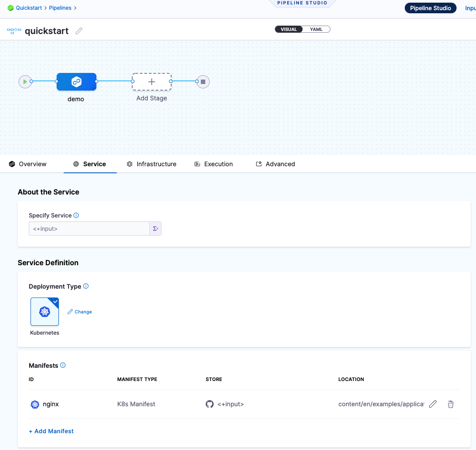This screenshot has width=476, height=450.
Task: Click the pipeline start play node
Action: click(x=25, y=82)
